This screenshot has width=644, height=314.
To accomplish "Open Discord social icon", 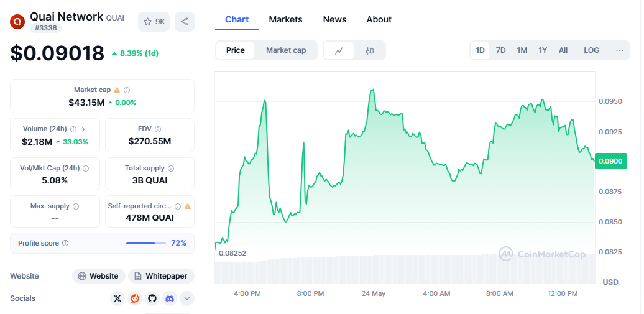I will tap(169, 299).
